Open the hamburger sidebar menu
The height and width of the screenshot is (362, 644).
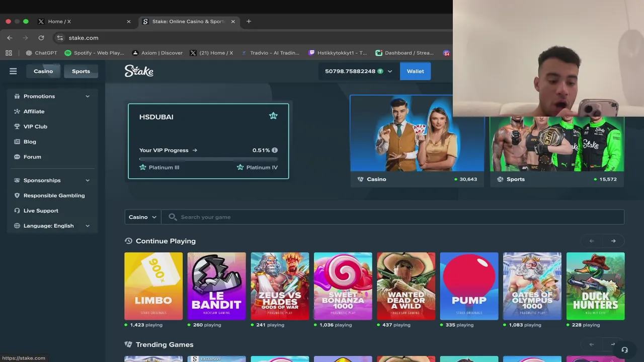coord(13,71)
